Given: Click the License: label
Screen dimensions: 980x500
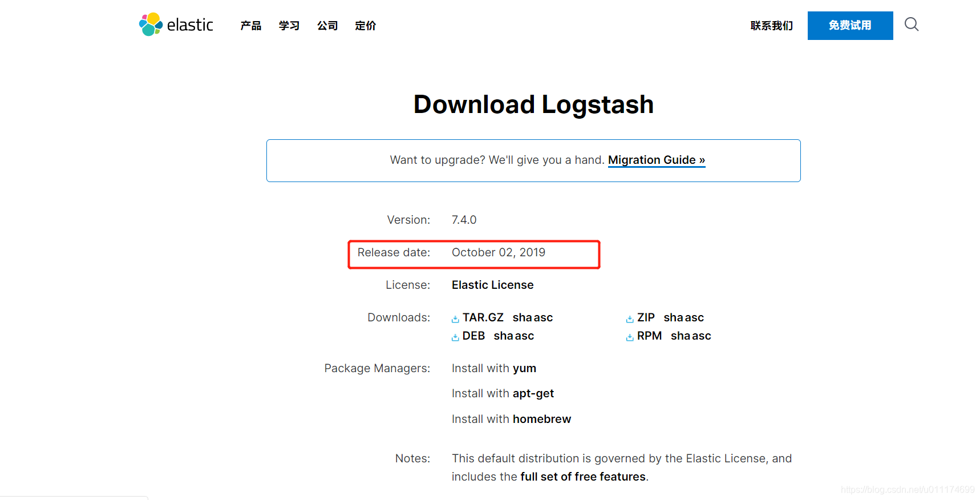Looking at the screenshot, I should (408, 285).
